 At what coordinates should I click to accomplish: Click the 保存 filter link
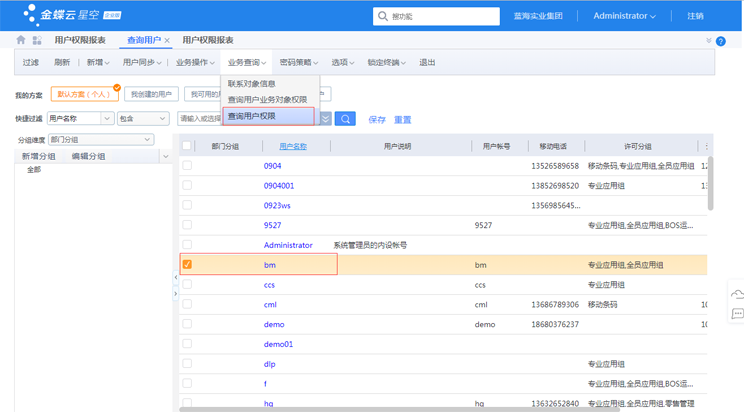pyautogui.click(x=377, y=120)
